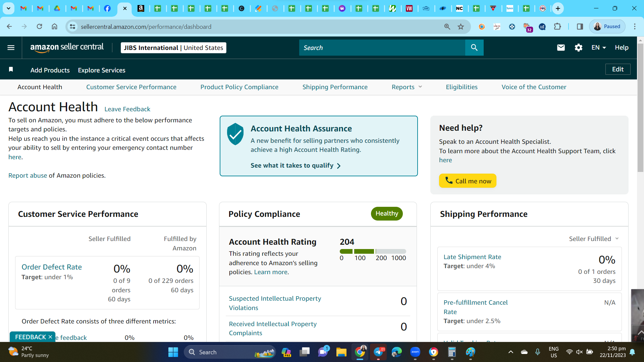
Task: Dismiss the FEEDBACK tag with its X
Action: (50, 337)
